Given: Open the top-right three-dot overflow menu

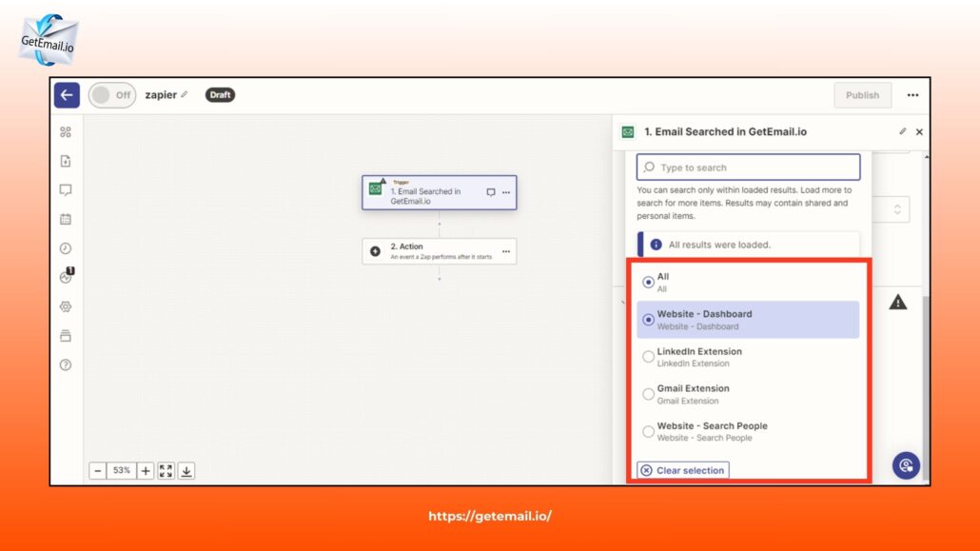Looking at the screenshot, I should click(x=912, y=95).
